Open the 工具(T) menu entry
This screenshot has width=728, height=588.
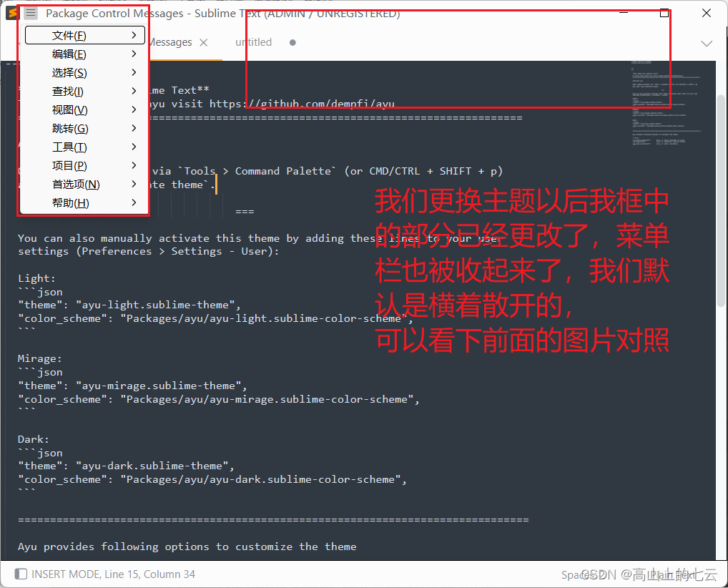69,147
